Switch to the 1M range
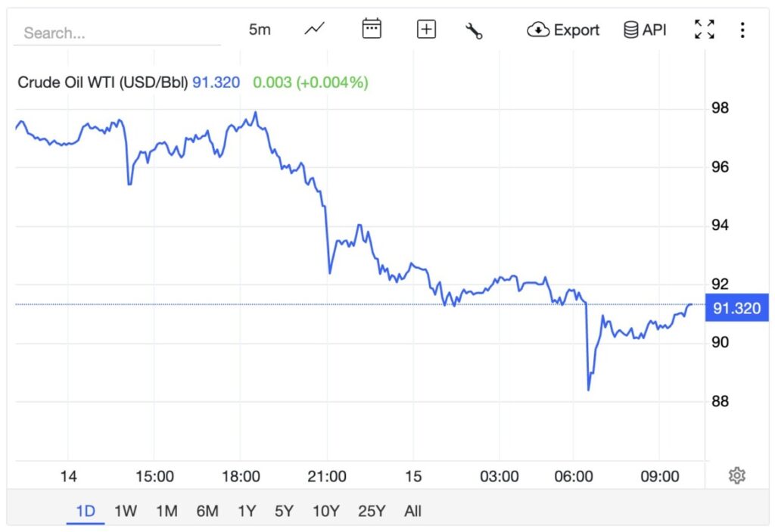Image resolution: width=775 pixels, height=532 pixels. (x=167, y=511)
